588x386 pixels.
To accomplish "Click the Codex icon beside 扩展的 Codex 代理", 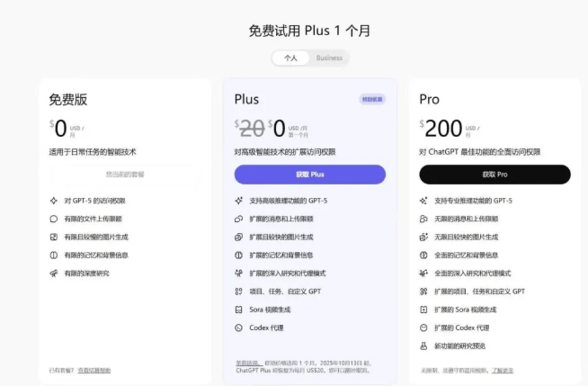I will pos(423,328).
